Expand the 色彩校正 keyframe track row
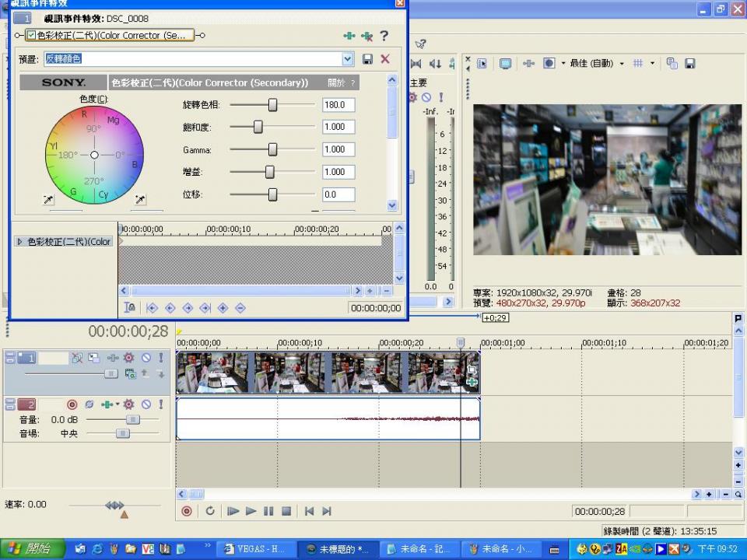This screenshot has height=560, width=747. pyautogui.click(x=19, y=242)
